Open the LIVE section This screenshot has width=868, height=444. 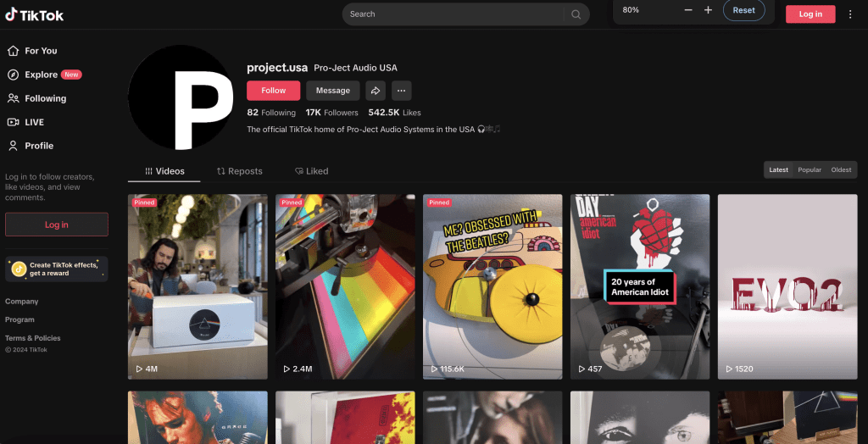34,122
